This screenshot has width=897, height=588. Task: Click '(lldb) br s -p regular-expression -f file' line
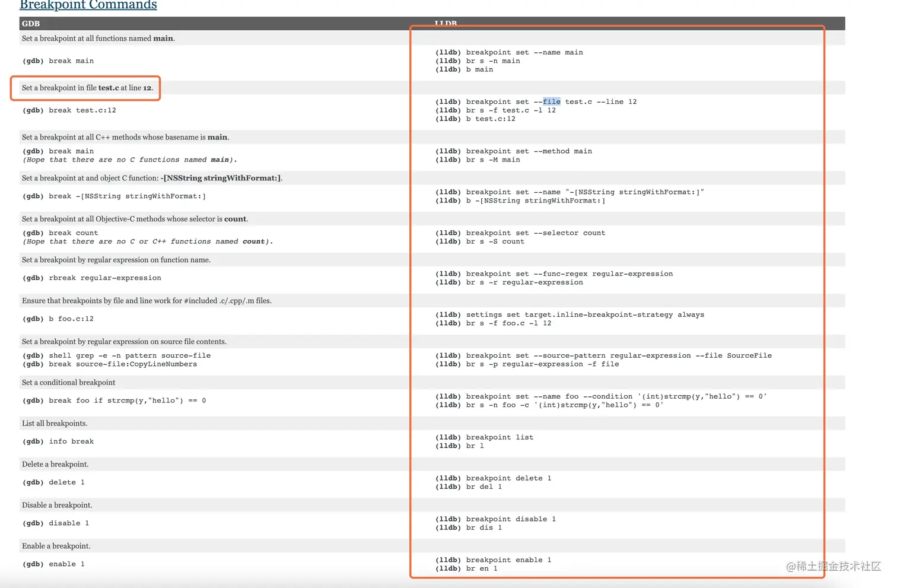527,364
